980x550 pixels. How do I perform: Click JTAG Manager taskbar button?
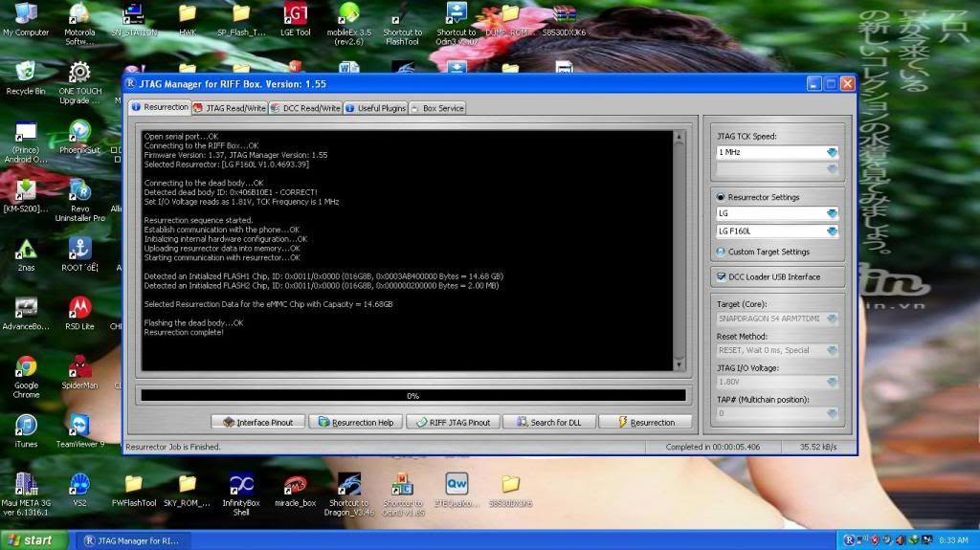coord(132,540)
